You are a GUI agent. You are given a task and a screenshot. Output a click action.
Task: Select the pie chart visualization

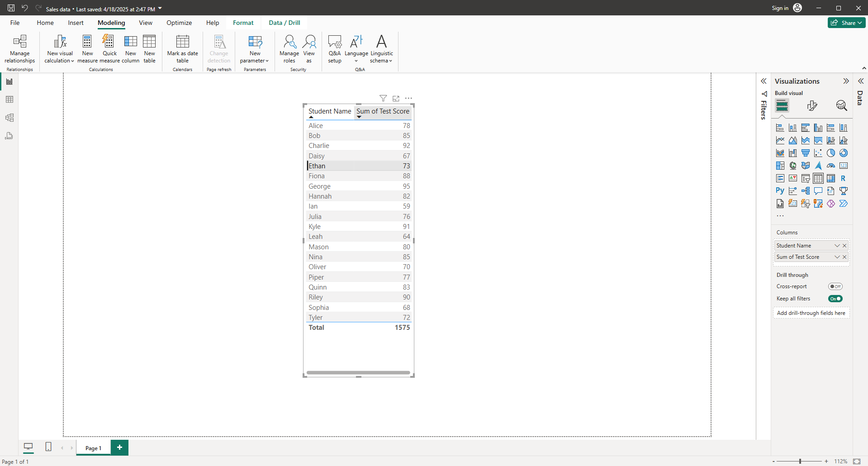[831, 153]
